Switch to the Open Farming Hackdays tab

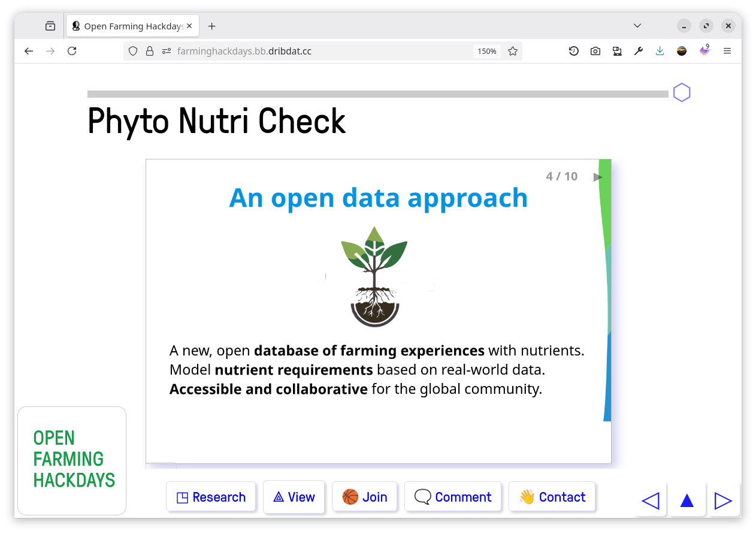pos(128,26)
